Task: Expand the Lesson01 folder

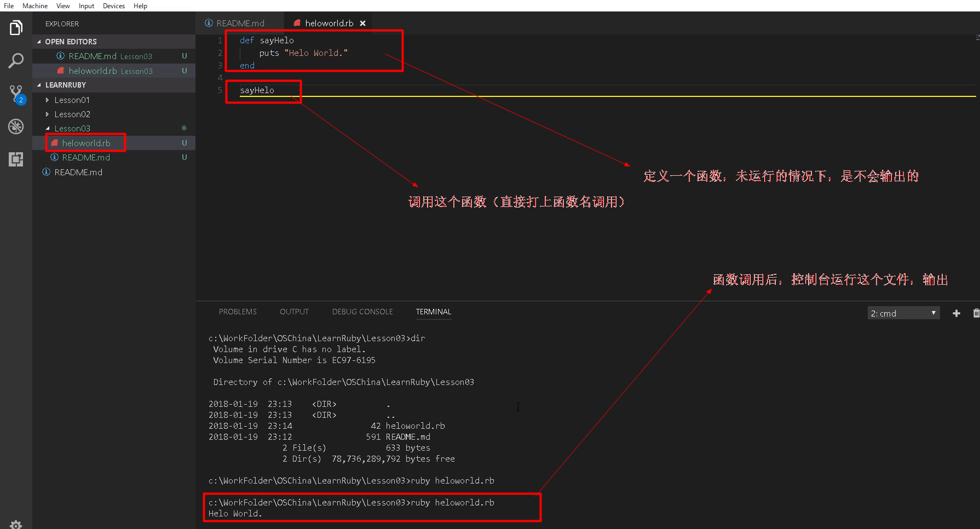Action: point(48,100)
